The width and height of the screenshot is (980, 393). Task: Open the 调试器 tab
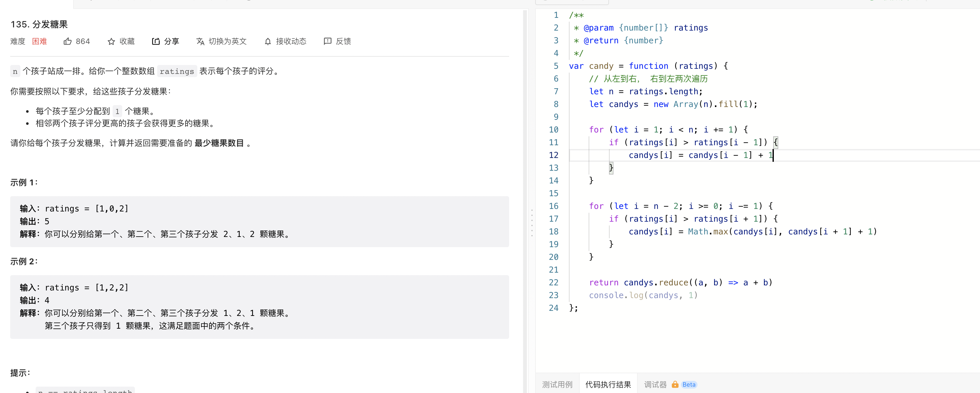(655, 384)
